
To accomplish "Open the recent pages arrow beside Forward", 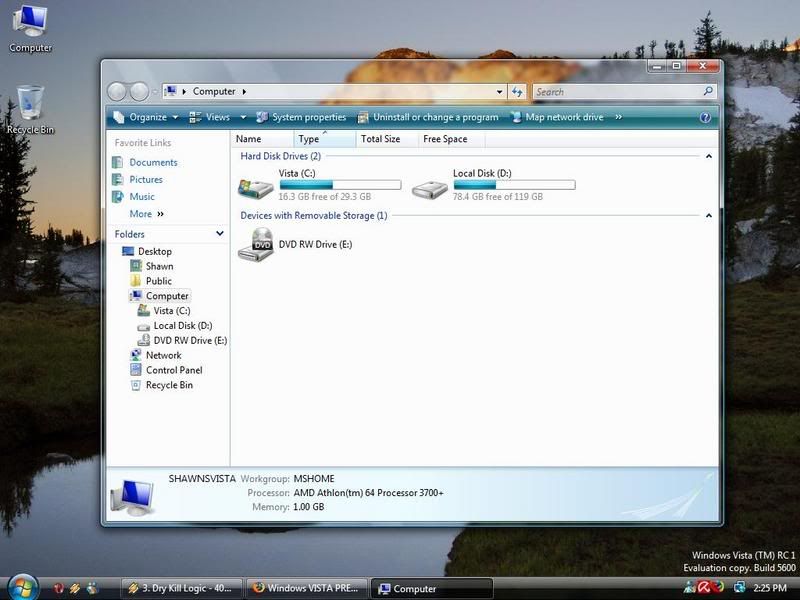I will 155,92.
